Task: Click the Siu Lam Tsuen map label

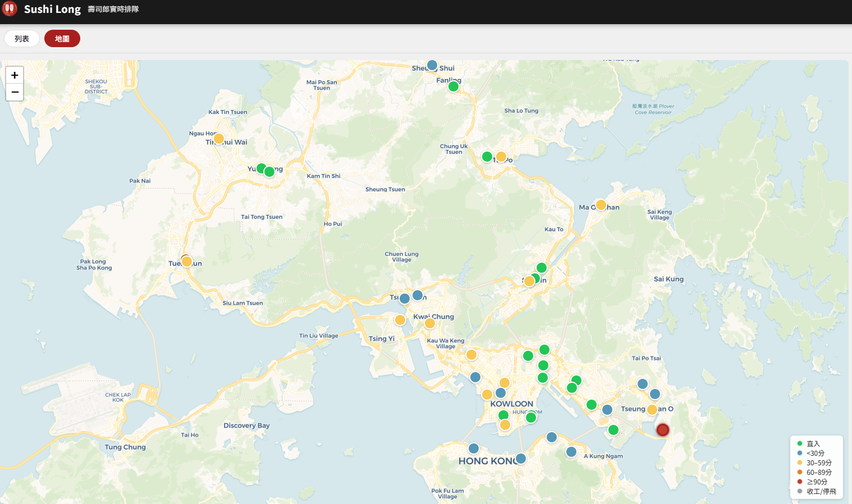Action: pyautogui.click(x=242, y=303)
